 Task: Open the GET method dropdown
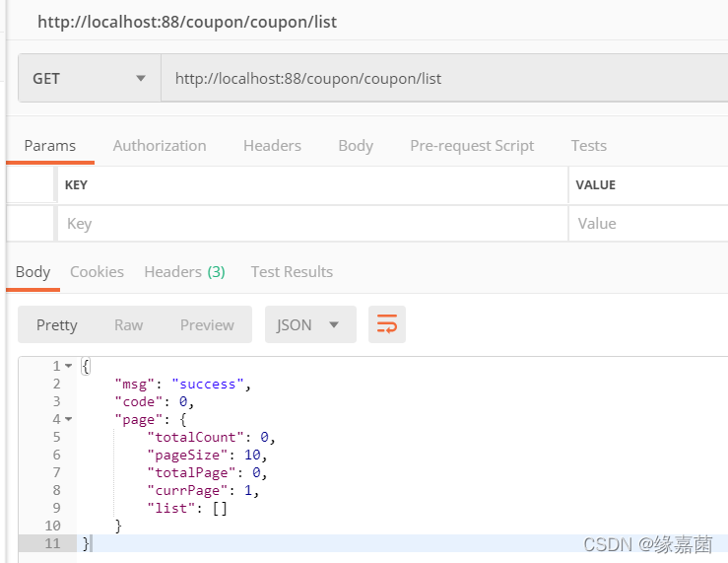pos(89,78)
